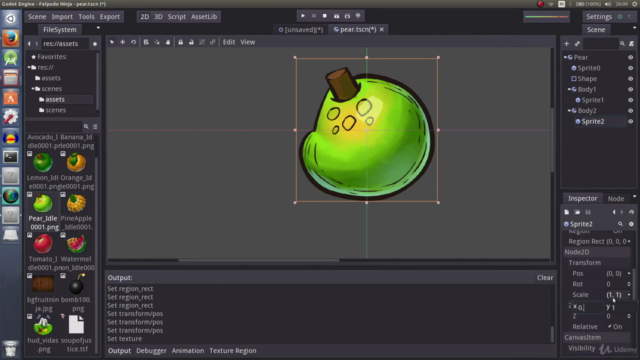Play the project
Image resolution: width=640 pixels, height=360 pixels.
point(303,16)
